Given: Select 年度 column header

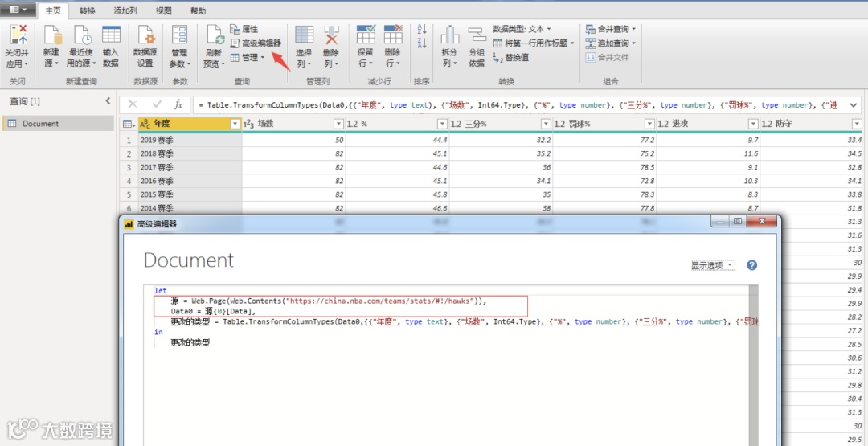Looking at the screenshot, I should coord(190,124).
